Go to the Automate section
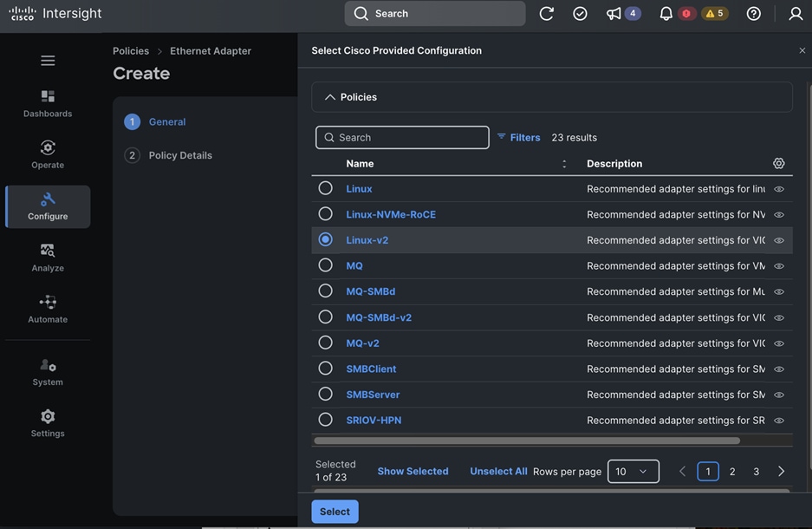Viewport: 812px width, 529px height. click(48, 309)
